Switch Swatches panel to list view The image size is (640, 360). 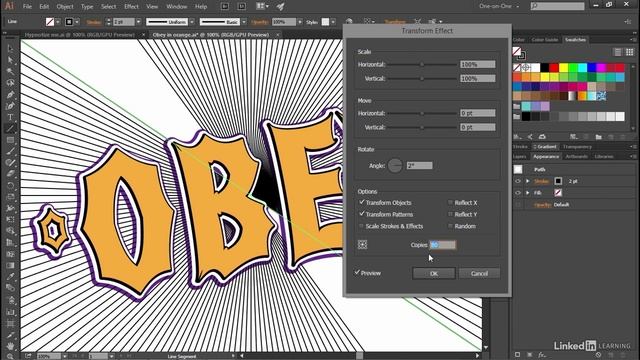618,52
